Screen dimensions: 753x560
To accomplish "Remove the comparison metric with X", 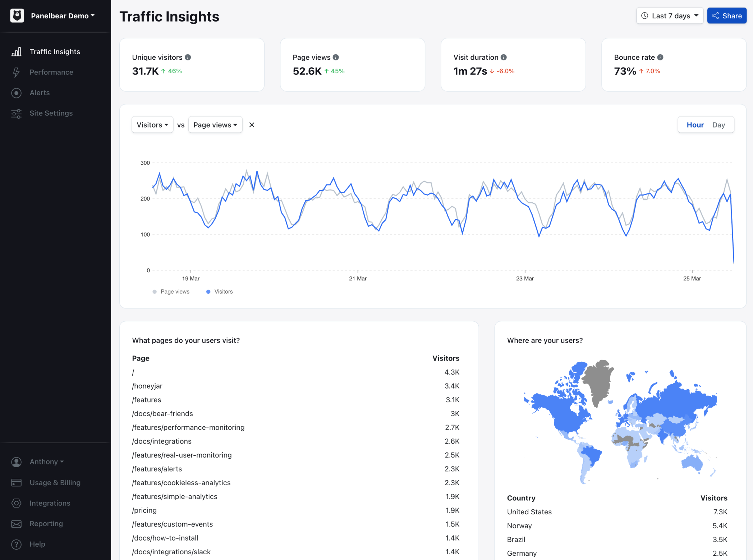I will 252,125.
